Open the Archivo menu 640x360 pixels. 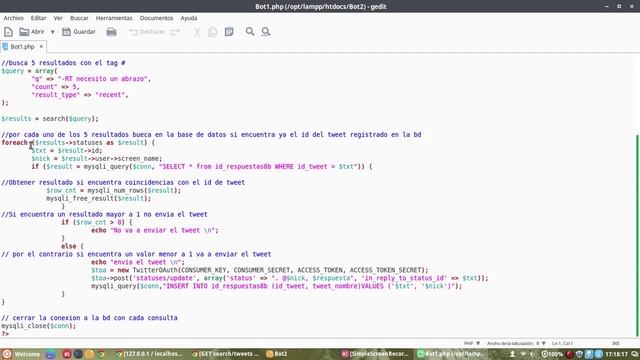(x=13, y=18)
